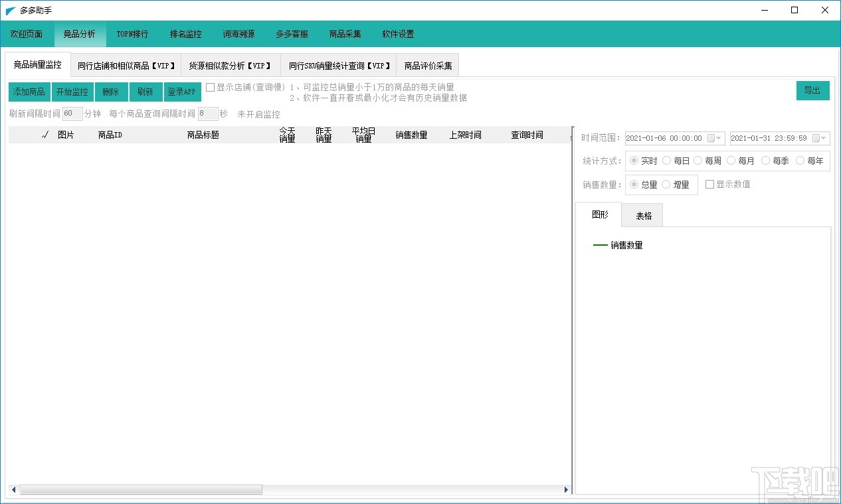Image resolution: width=841 pixels, height=504 pixels.
Task: Minimize the 多多助手 window
Action: tap(765, 10)
